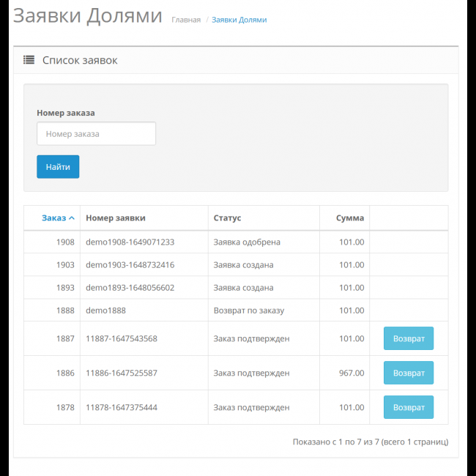Click Возврат for order 1878

(408, 407)
